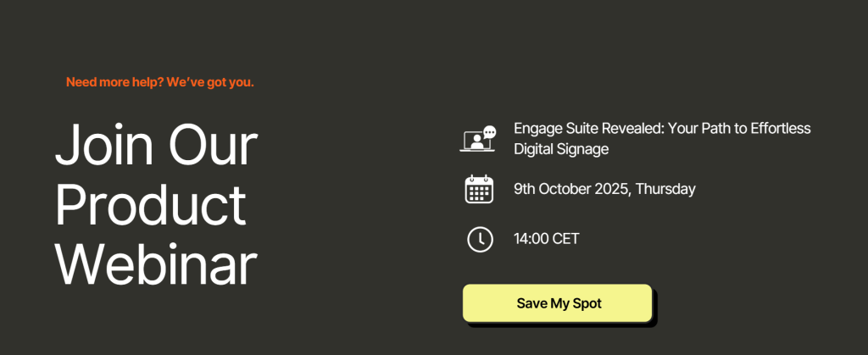Click the webinar presenter laptop icon
The width and height of the screenshot is (868, 355).
coord(476,141)
